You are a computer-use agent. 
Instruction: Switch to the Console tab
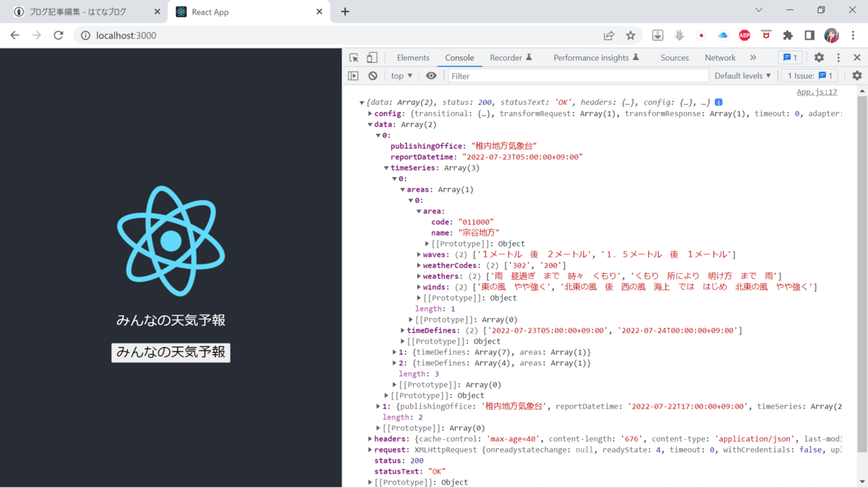tap(459, 58)
